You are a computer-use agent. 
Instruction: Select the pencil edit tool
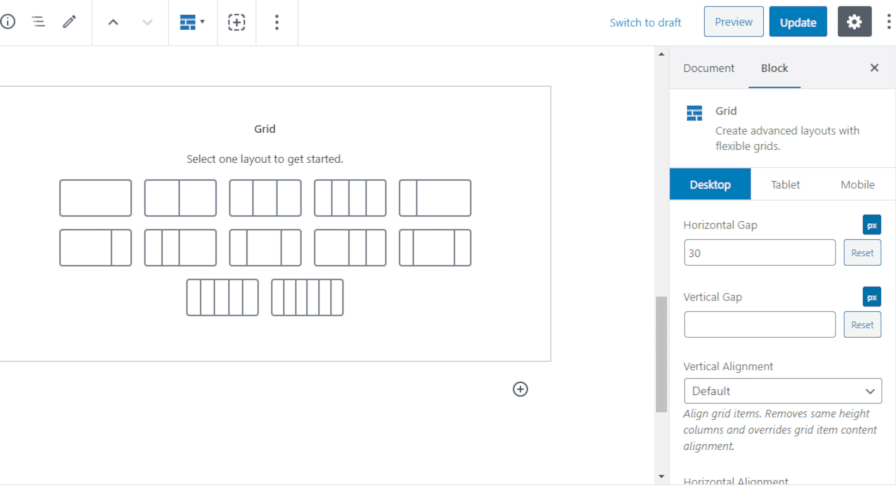coord(69,21)
